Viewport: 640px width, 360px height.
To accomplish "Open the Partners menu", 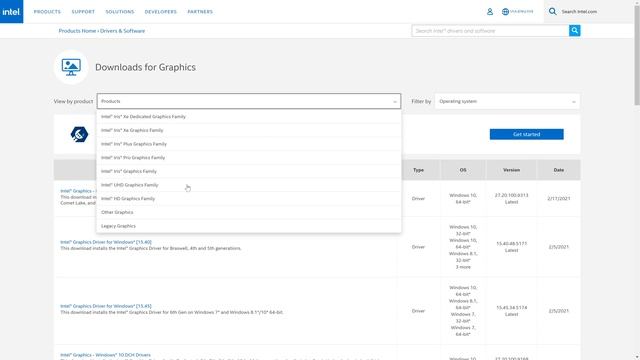I will [200, 11].
